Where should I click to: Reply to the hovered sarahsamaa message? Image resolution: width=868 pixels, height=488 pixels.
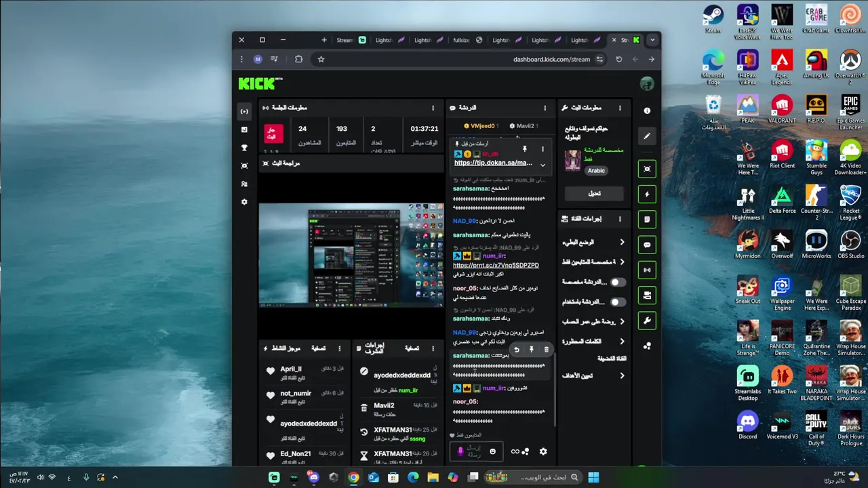516,350
